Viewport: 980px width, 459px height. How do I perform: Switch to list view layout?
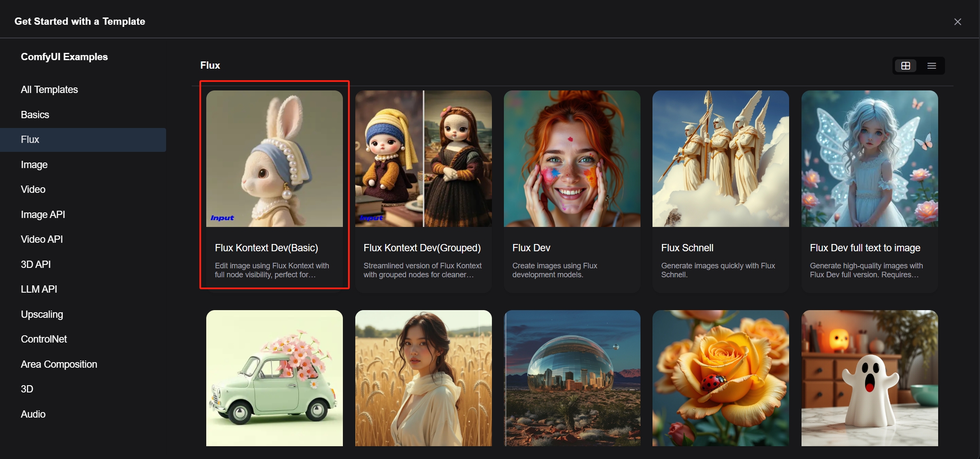click(x=932, y=66)
